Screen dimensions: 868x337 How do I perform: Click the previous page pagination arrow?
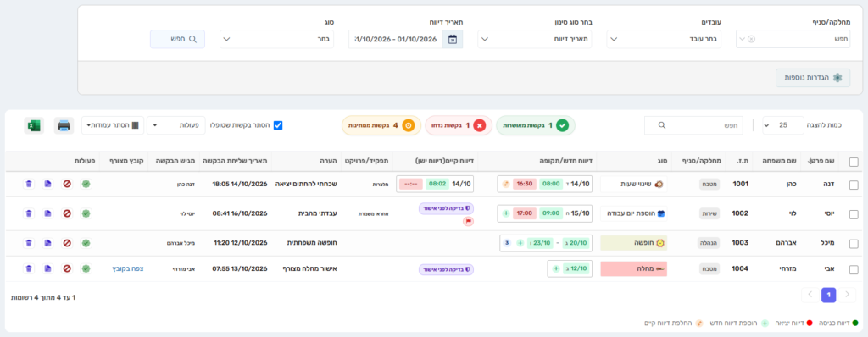pos(848,295)
